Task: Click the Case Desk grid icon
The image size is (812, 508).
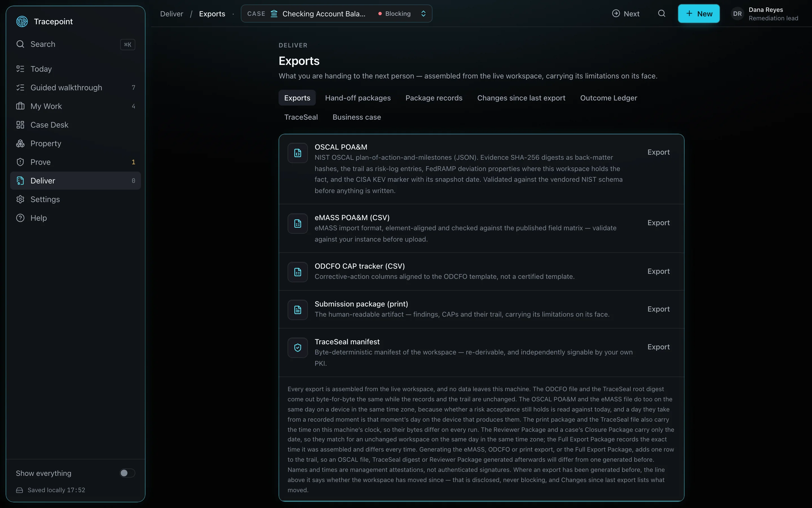Action: click(x=20, y=125)
